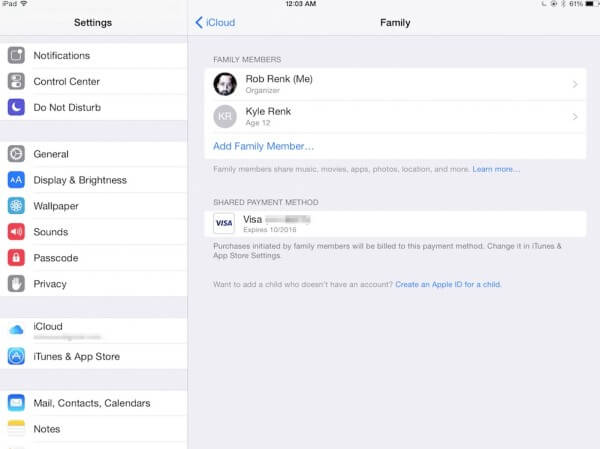Open Rob Renk's disclosure chevron
The height and width of the screenshot is (449, 600).
(575, 84)
